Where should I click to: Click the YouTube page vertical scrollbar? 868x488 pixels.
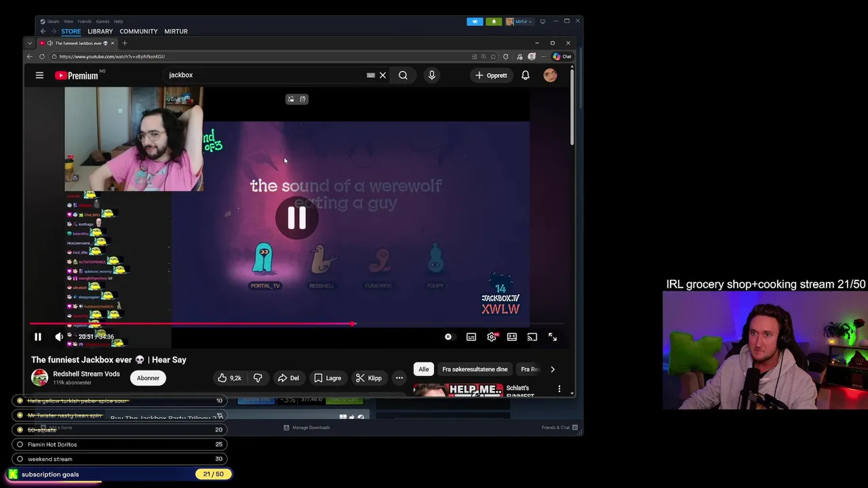pyautogui.click(x=572, y=106)
